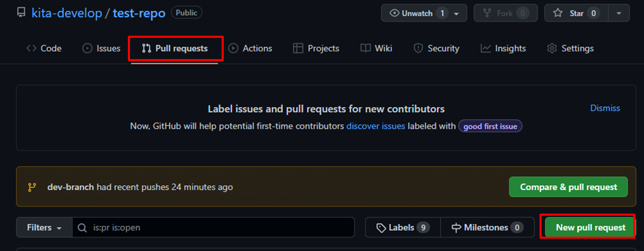The height and width of the screenshot is (251, 644).
Task: Open the Issues tab
Action: pyautogui.click(x=101, y=48)
